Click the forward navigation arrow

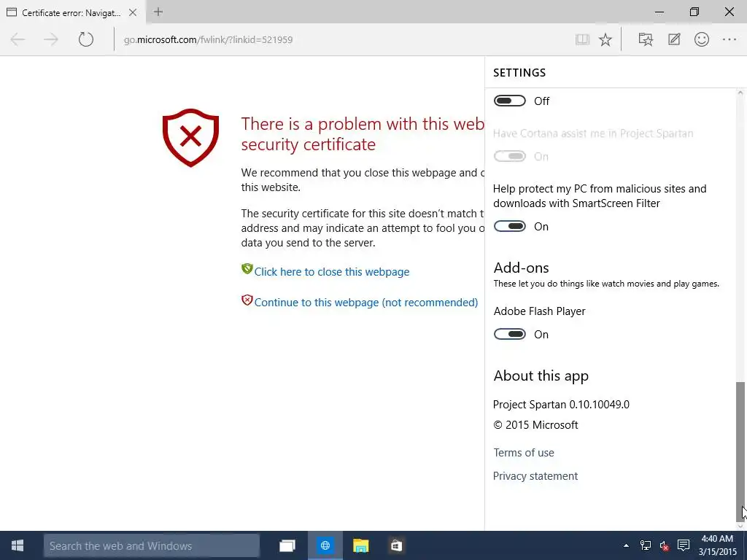(x=51, y=39)
